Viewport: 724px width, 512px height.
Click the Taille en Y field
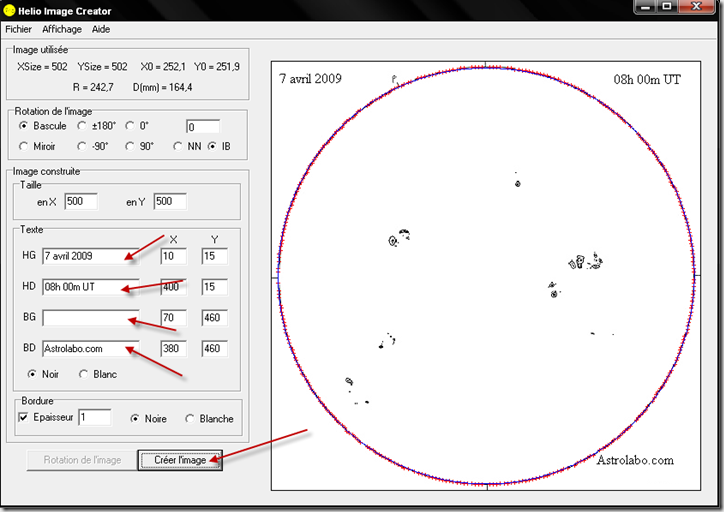tap(170, 201)
